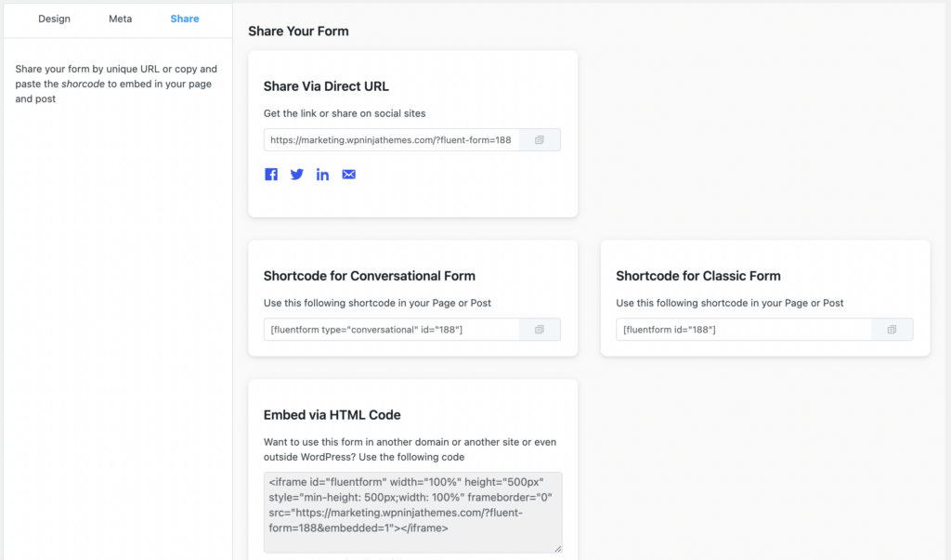Share the form by email icon

click(349, 175)
